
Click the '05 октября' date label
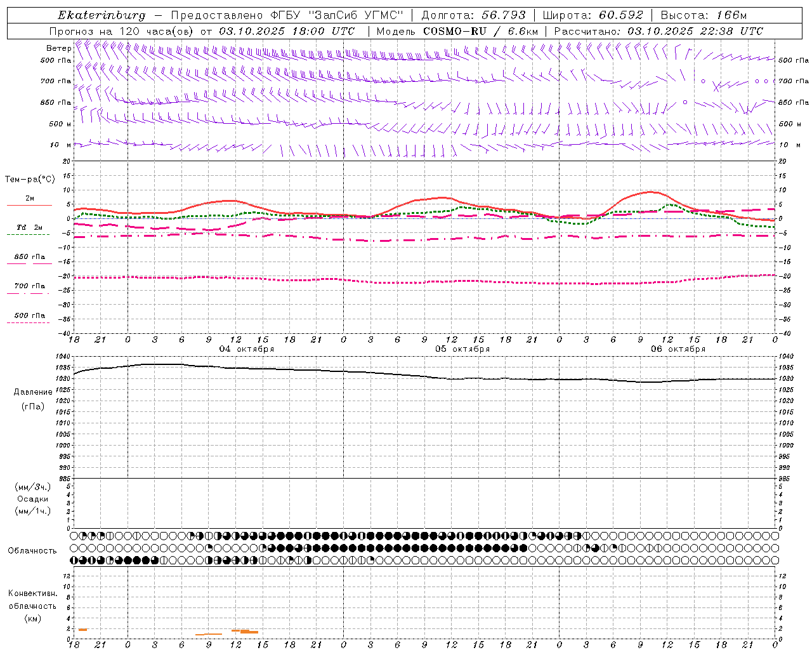point(462,349)
